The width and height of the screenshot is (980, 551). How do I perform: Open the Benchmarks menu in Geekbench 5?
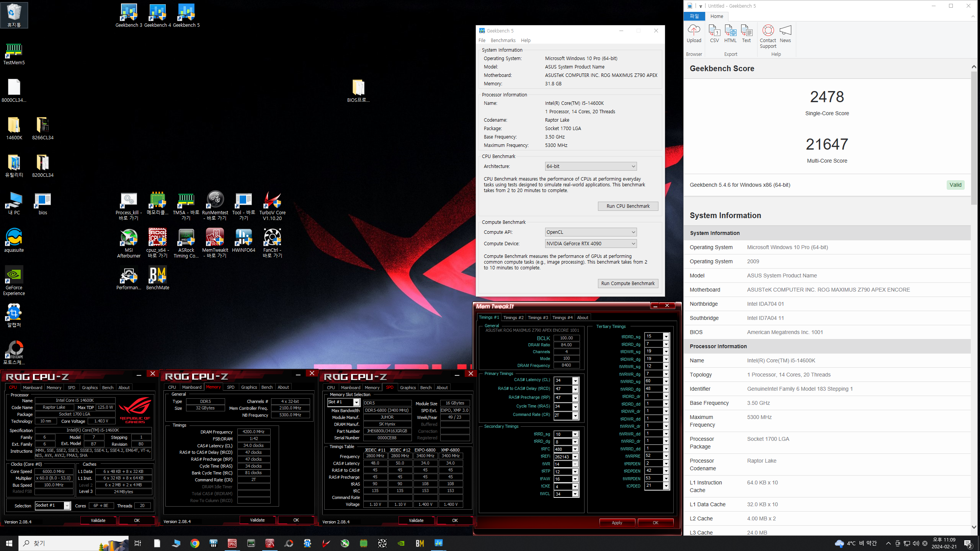(503, 40)
